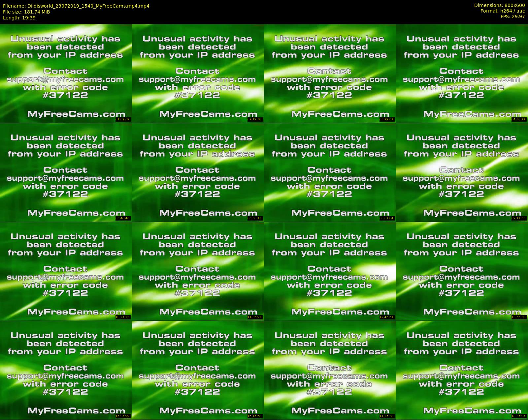528x420 pixels.
Task: Click the 'Format: h264 / aac' text
Action: click(503, 11)
